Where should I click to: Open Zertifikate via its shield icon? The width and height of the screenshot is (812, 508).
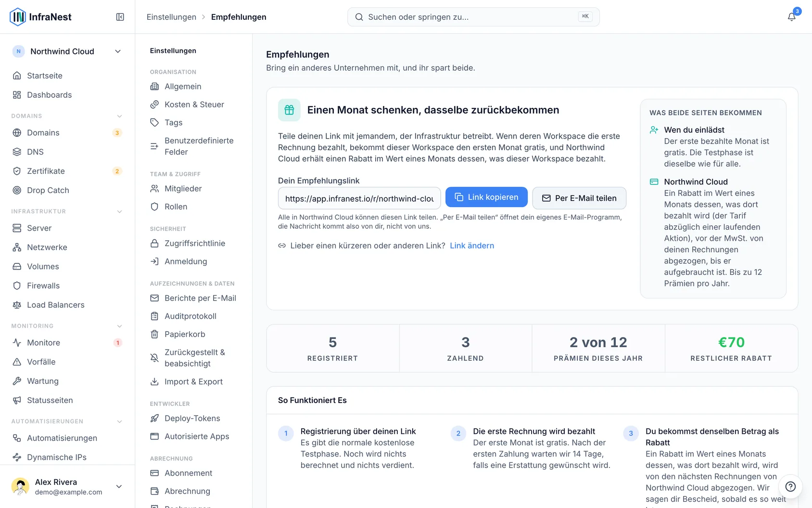click(17, 171)
